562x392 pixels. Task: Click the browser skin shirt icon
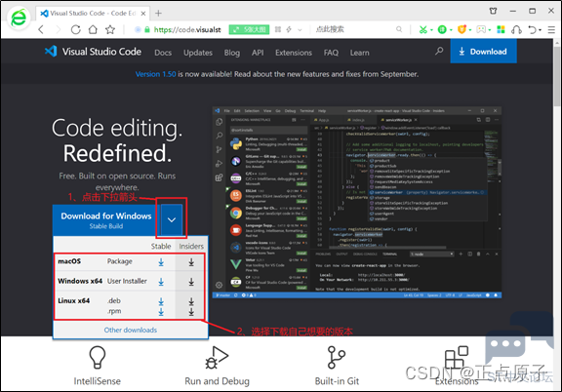tap(493, 11)
